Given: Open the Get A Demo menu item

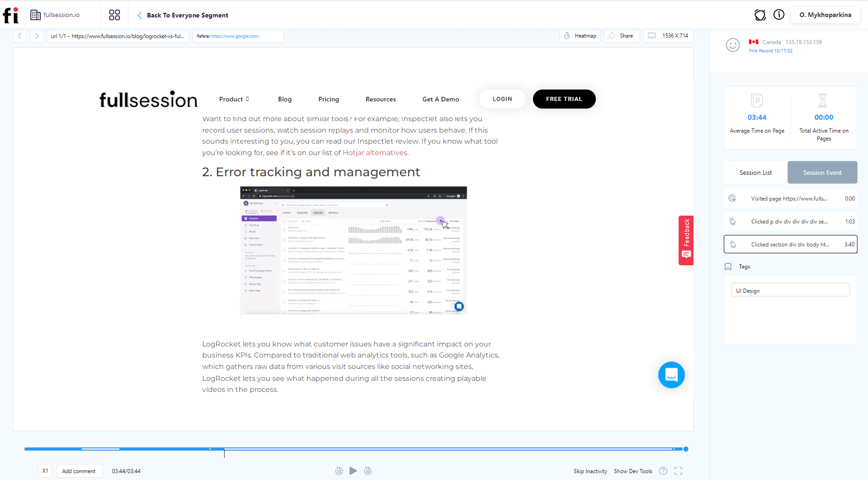Looking at the screenshot, I should click(x=440, y=99).
